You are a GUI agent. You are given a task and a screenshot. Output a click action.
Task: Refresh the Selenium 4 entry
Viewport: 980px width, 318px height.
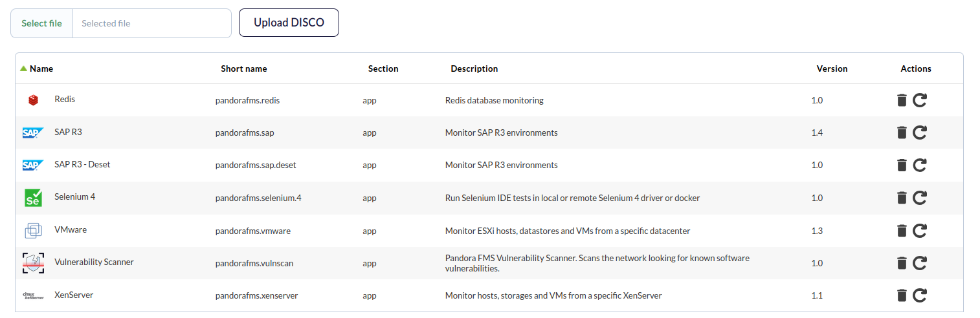[x=920, y=198]
